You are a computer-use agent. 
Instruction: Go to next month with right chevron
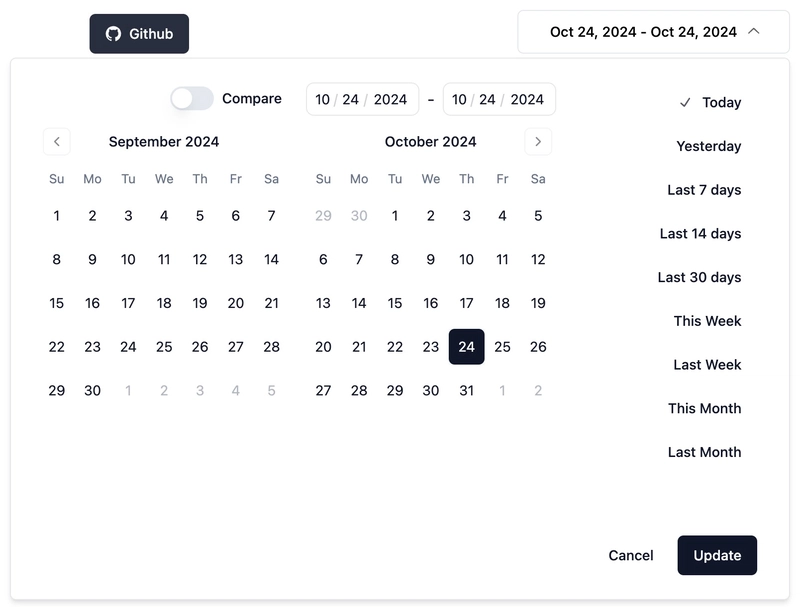point(538,142)
